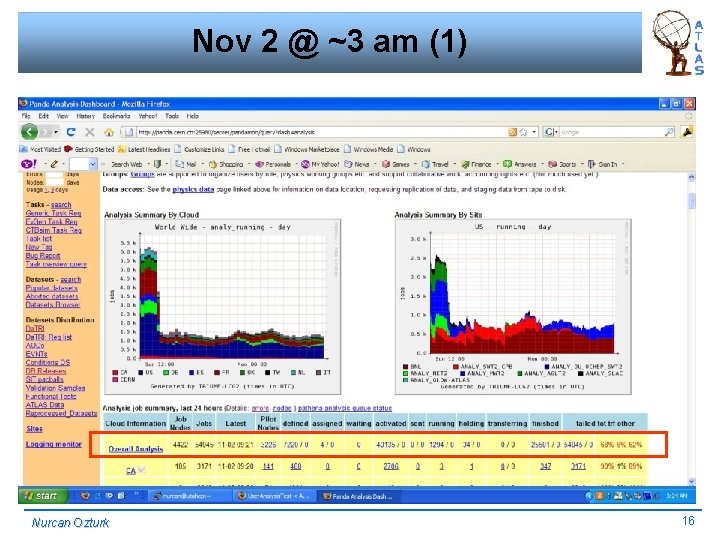Click the Analysis Summary By Site chart
Screen dimensions: 720x540
point(513,306)
